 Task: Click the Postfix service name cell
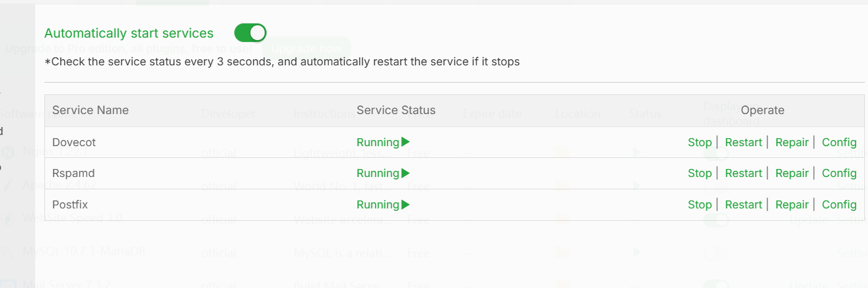coord(71,205)
